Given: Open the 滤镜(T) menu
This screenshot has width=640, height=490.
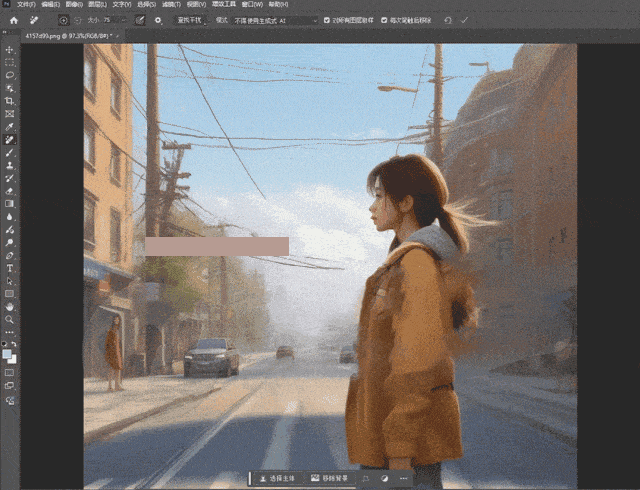Looking at the screenshot, I should pyautogui.click(x=171, y=4).
